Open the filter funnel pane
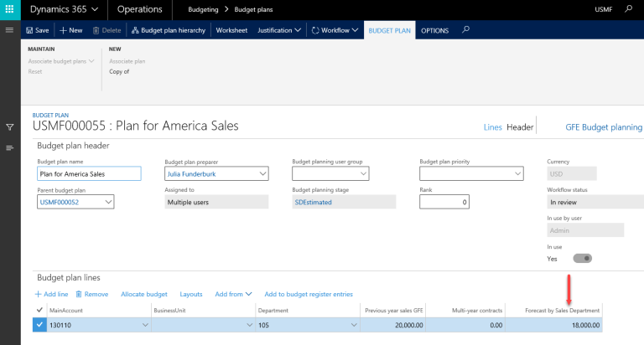Viewport: 644px width, 345px height. click(9, 127)
